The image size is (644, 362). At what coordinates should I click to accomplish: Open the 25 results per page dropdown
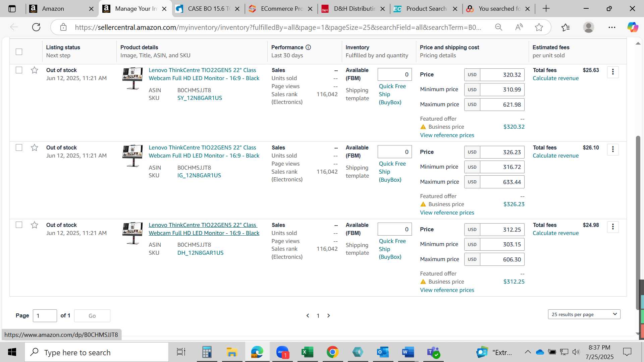[584, 314]
